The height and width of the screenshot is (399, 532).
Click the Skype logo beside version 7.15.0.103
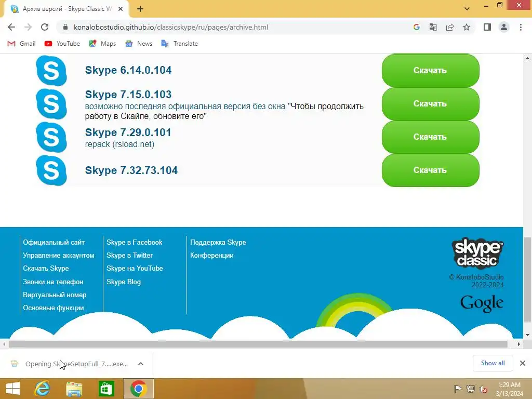pos(51,104)
